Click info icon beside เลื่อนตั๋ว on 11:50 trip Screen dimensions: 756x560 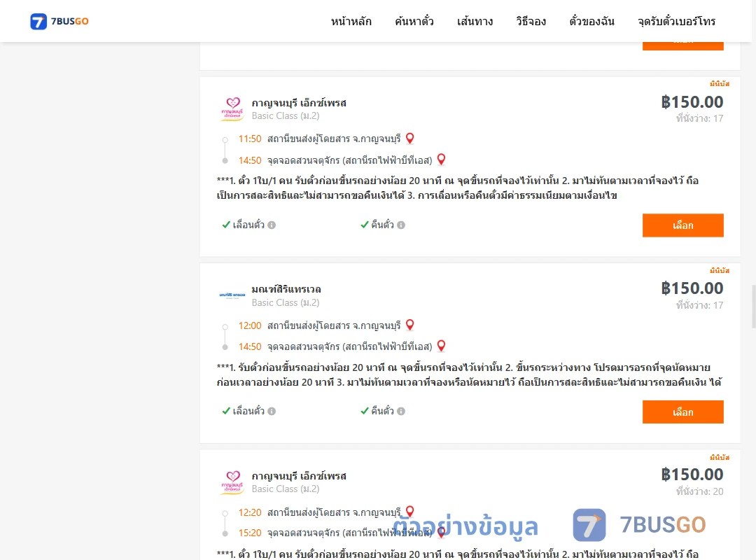[x=272, y=225]
